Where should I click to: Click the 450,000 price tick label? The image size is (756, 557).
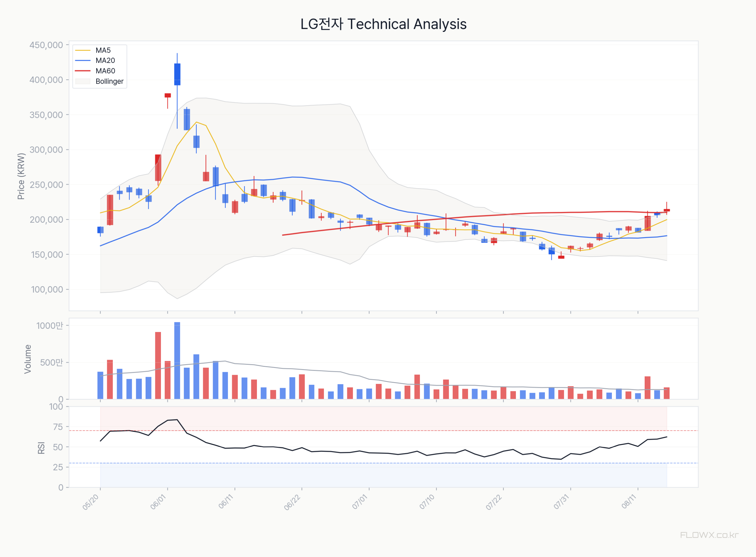[x=46, y=45]
